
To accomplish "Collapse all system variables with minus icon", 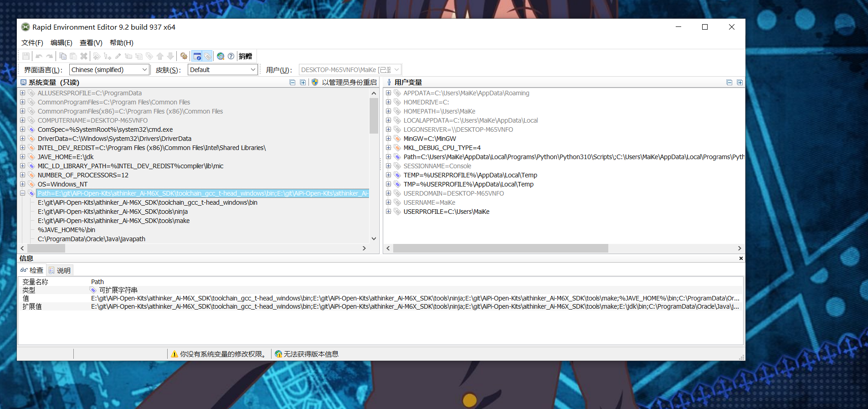I will click(x=293, y=83).
